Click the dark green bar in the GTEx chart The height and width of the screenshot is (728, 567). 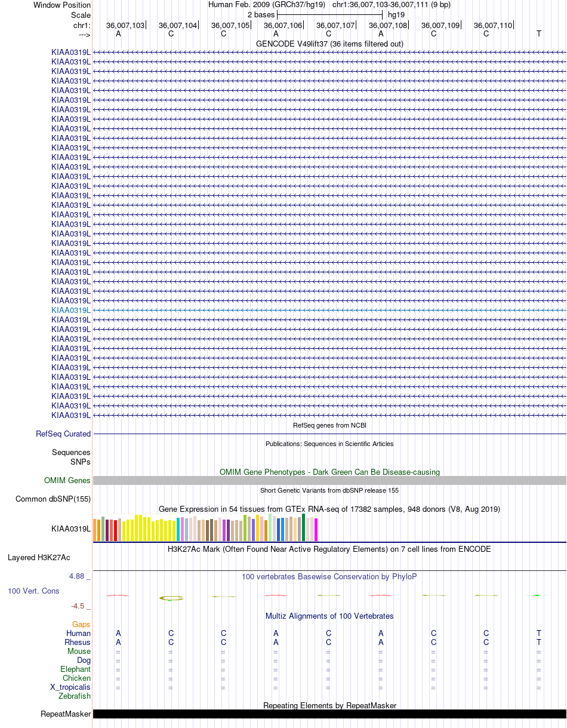(304, 527)
